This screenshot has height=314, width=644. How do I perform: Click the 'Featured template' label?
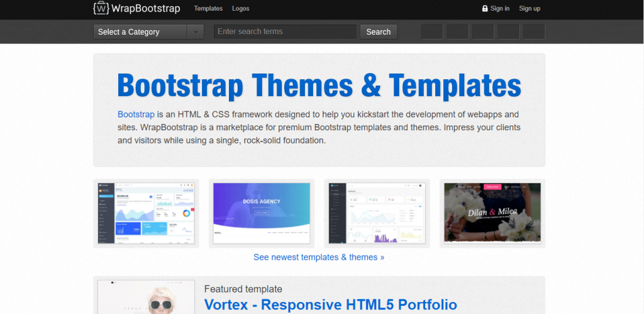point(243,289)
